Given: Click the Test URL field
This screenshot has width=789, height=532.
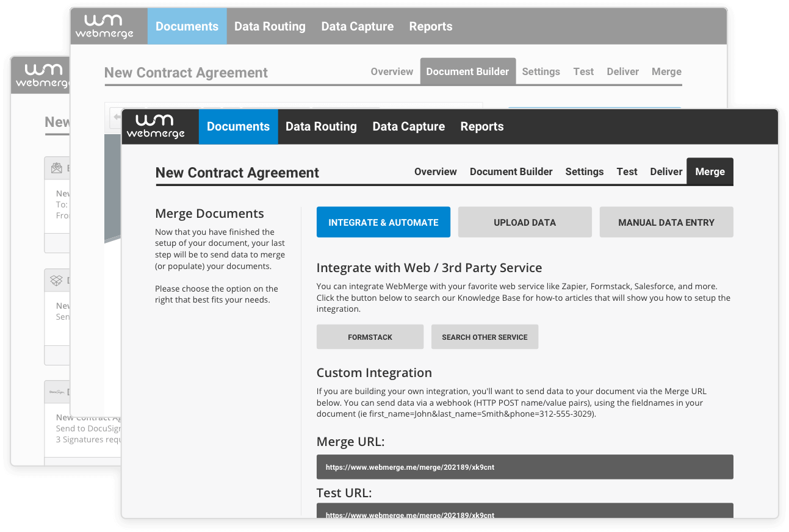Looking at the screenshot, I should click(x=525, y=511).
